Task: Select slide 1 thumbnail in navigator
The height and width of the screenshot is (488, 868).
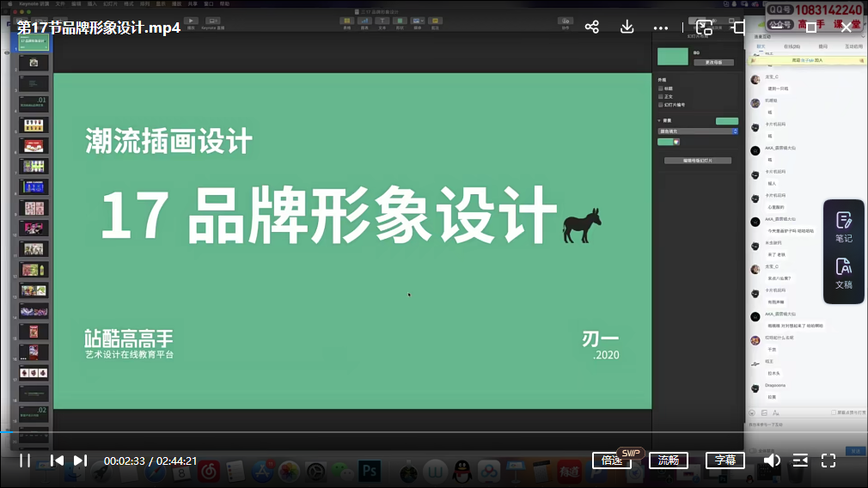Action: click(x=34, y=42)
